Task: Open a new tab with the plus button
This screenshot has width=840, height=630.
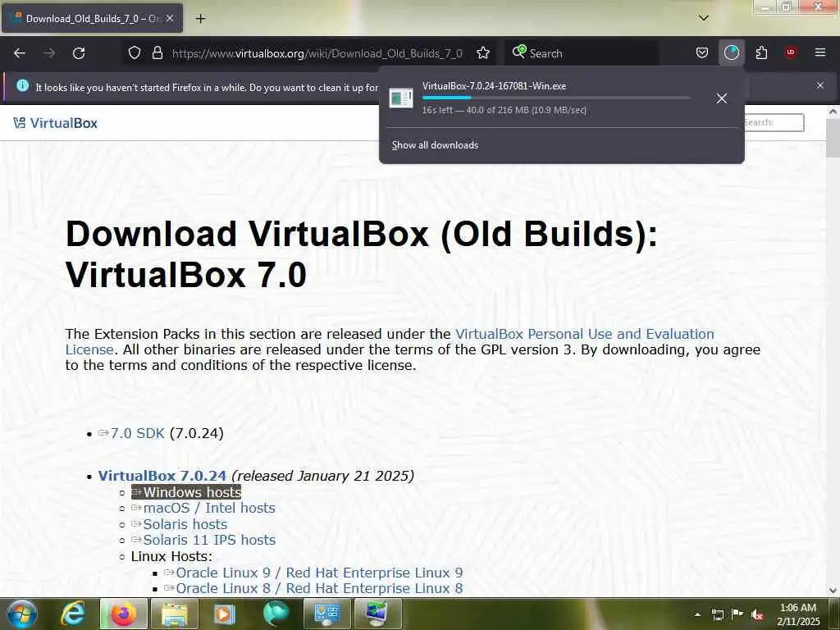Action: [x=200, y=19]
